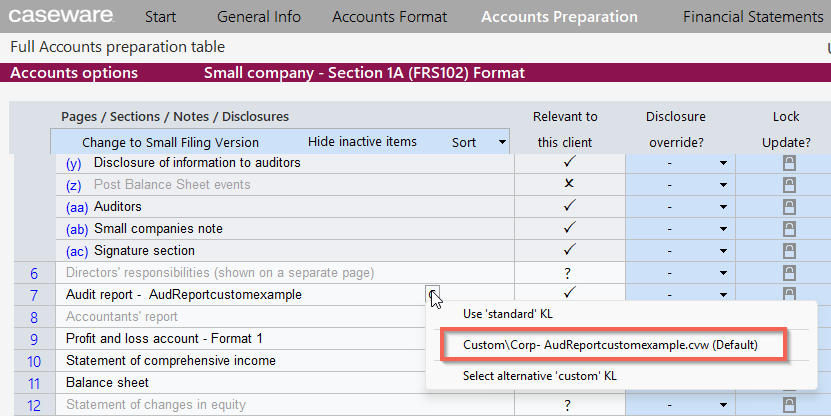Click the lock icon for Disclosure of information to auditors
The image size is (831, 416).
click(x=789, y=163)
